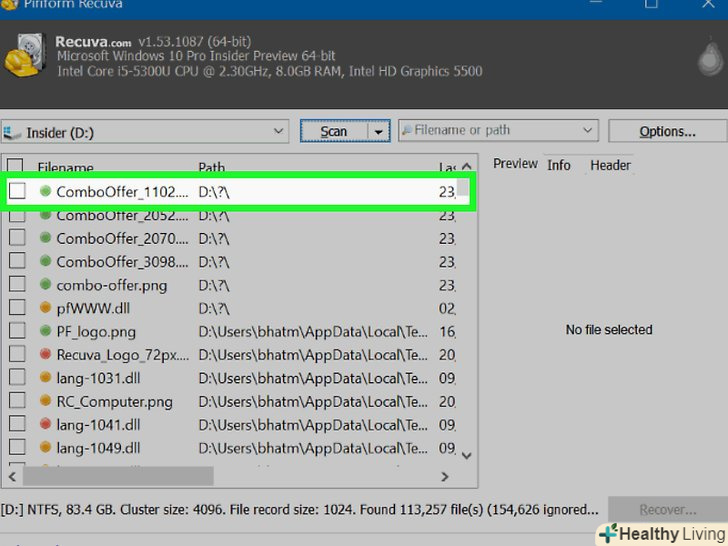
Task: Check the box for PF_logo.png
Action: click(17, 331)
